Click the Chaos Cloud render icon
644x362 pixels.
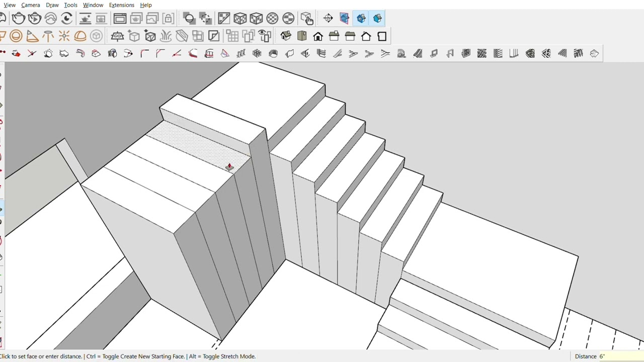point(51,19)
